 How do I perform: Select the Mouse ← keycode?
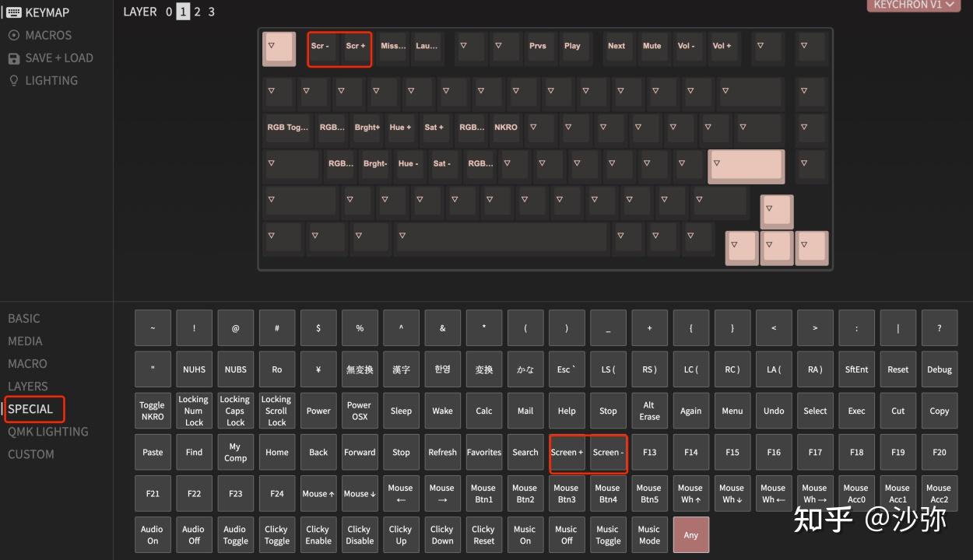pyautogui.click(x=401, y=493)
